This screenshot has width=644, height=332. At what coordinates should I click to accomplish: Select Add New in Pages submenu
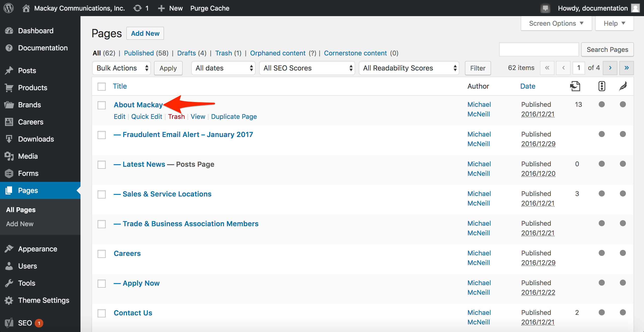click(20, 224)
